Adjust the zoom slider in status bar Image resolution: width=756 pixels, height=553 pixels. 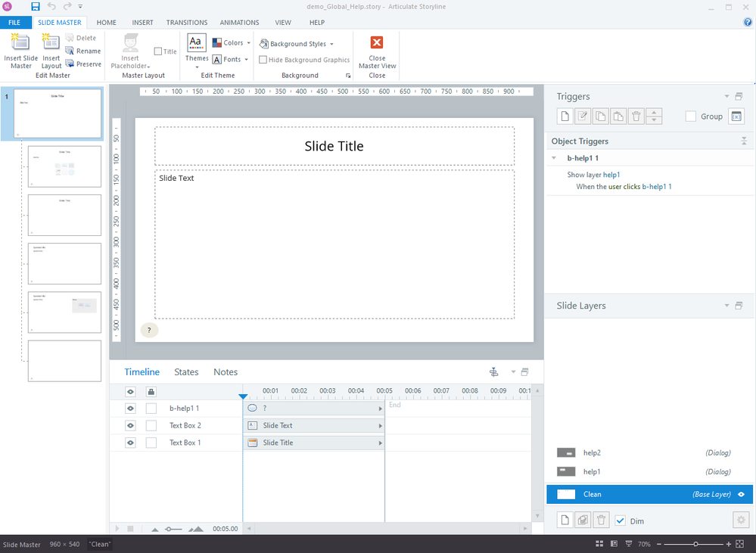(695, 544)
